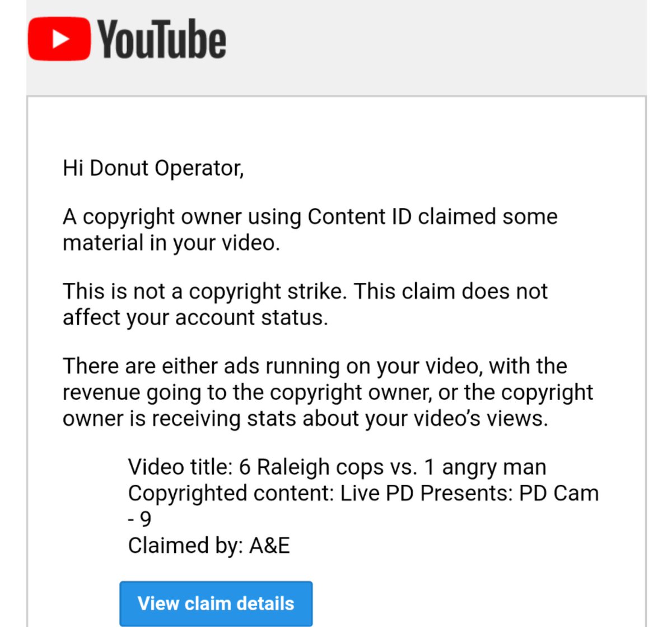Click the 'Donut Operator' name in greeting

(167, 168)
